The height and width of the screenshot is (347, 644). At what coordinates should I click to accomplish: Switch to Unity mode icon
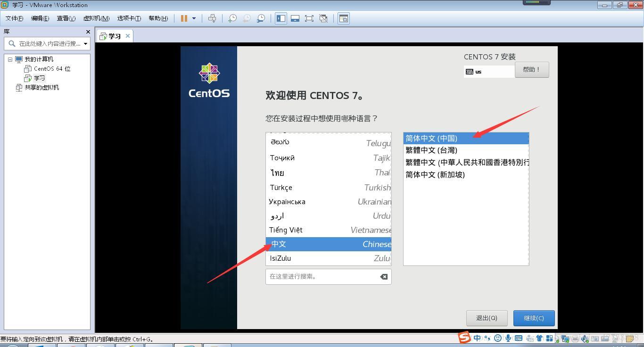pyautogui.click(x=323, y=18)
